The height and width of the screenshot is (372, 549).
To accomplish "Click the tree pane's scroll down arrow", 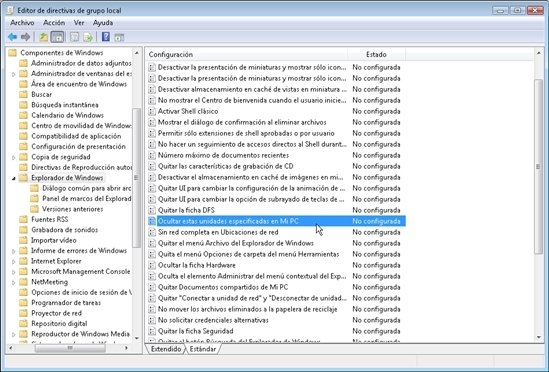I will click(x=137, y=338).
